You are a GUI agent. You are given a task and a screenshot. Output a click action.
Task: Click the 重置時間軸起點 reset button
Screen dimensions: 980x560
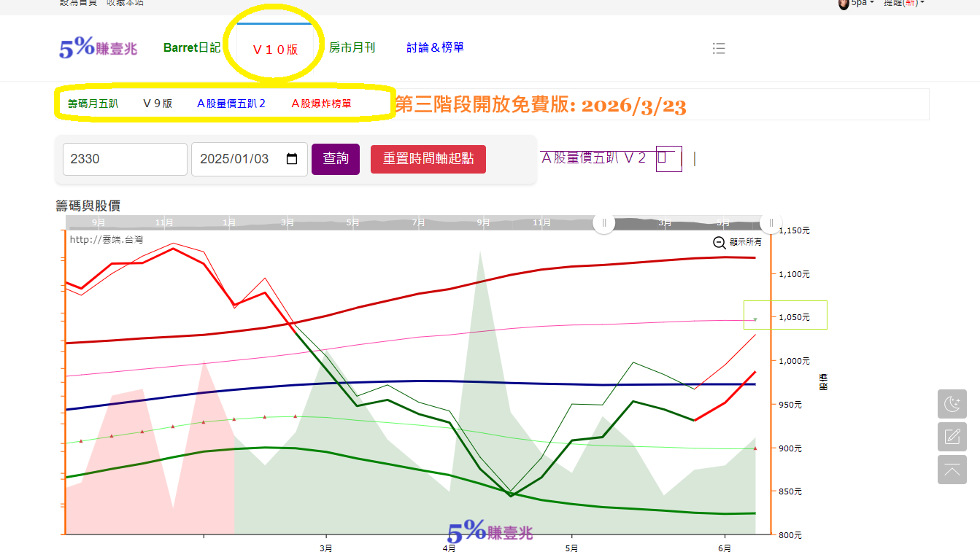(x=428, y=159)
